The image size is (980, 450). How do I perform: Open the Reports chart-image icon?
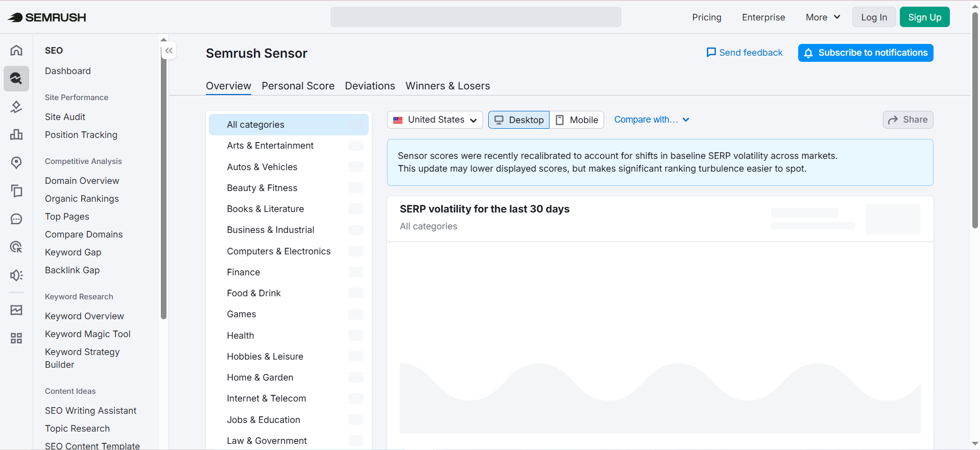(16, 310)
